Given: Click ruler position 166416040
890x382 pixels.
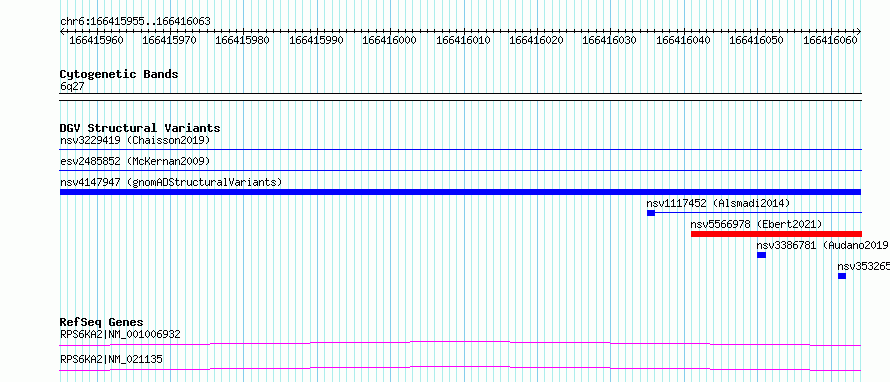Looking at the screenshot, I should pos(683,40).
